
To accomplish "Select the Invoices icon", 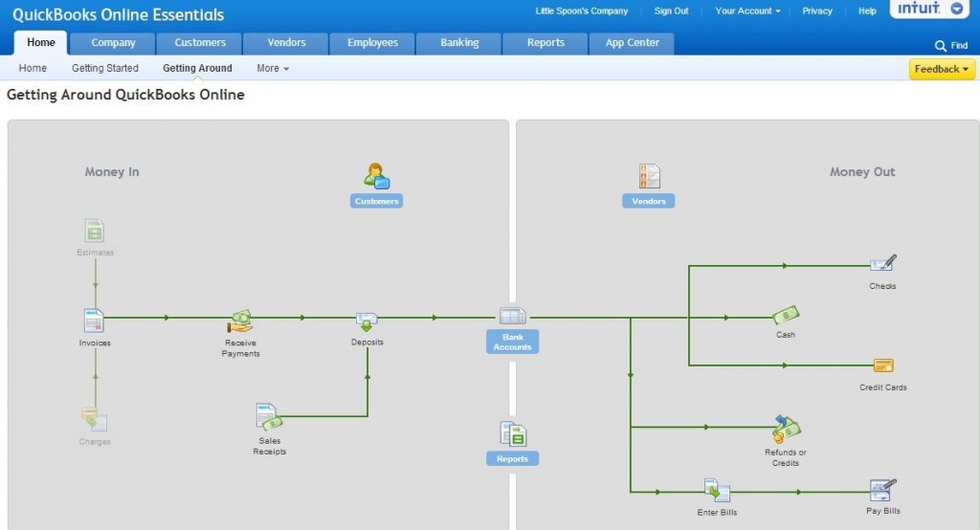I will (94, 320).
